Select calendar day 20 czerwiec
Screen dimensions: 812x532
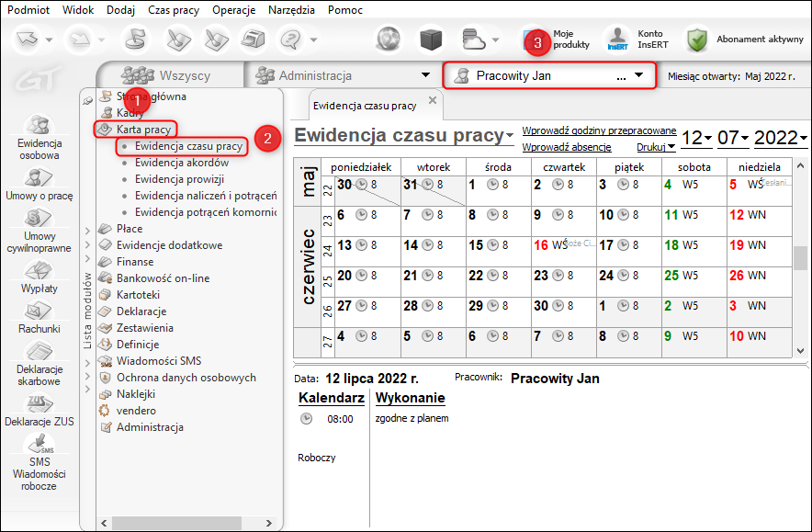pyautogui.click(x=367, y=281)
